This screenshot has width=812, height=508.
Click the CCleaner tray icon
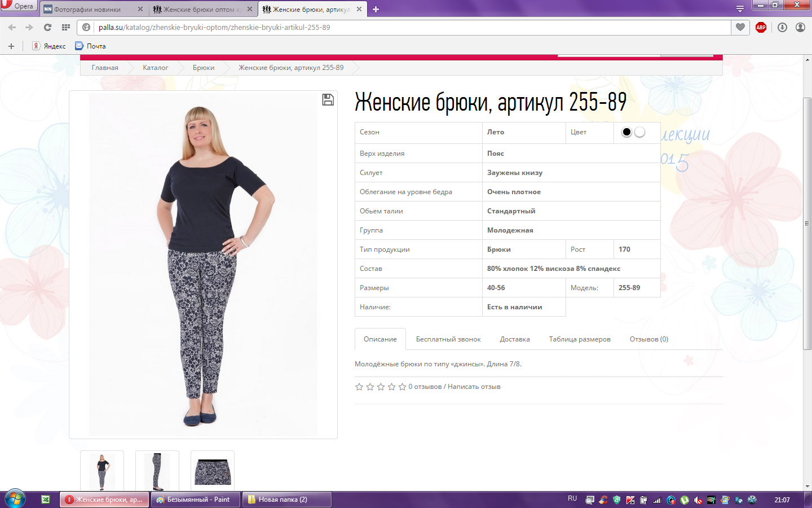coord(603,500)
